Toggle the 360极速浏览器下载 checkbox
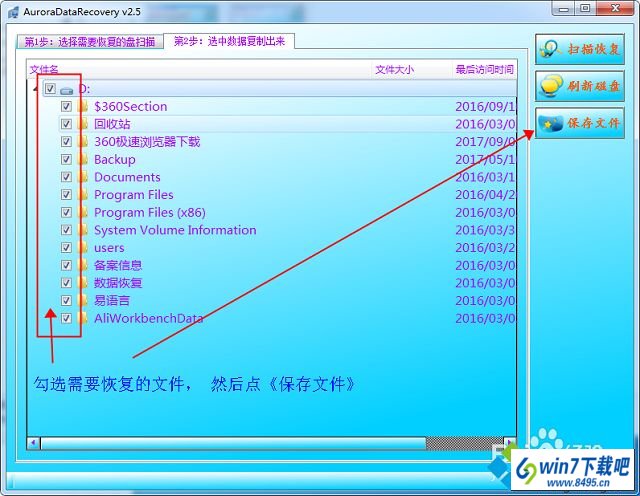 coord(66,142)
